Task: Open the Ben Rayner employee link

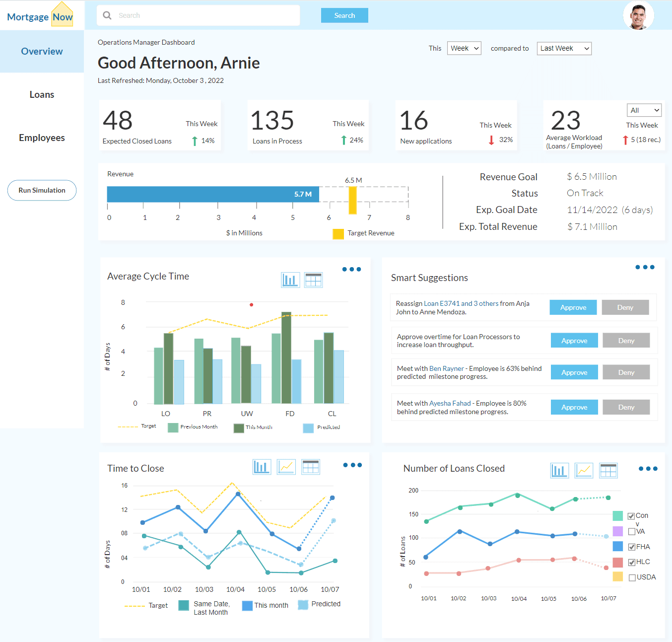Action: click(x=447, y=368)
